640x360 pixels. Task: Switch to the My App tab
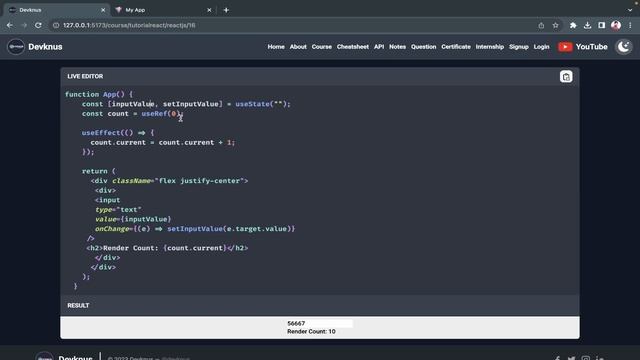coord(162,10)
